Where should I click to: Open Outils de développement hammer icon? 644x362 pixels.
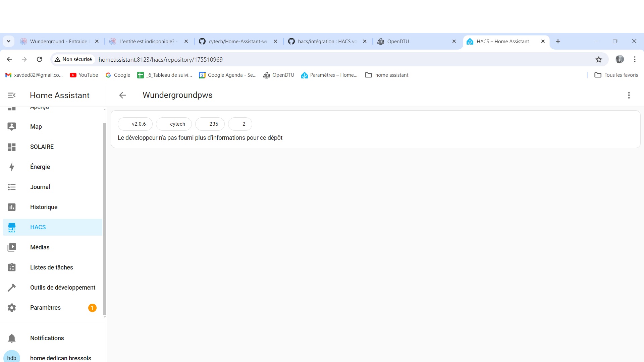click(x=12, y=288)
